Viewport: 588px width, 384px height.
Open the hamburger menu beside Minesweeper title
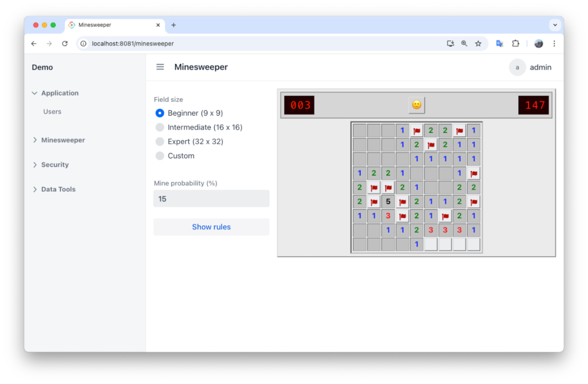click(x=160, y=67)
